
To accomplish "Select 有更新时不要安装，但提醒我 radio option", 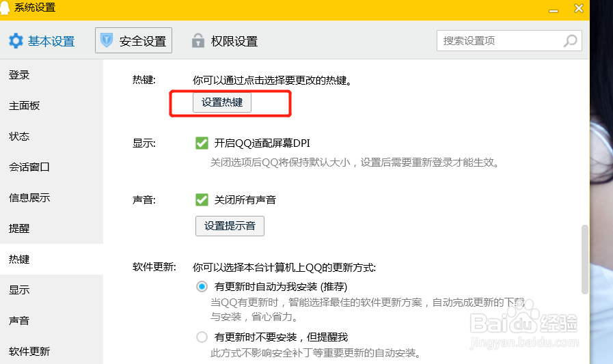I will [x=202, y=337].
